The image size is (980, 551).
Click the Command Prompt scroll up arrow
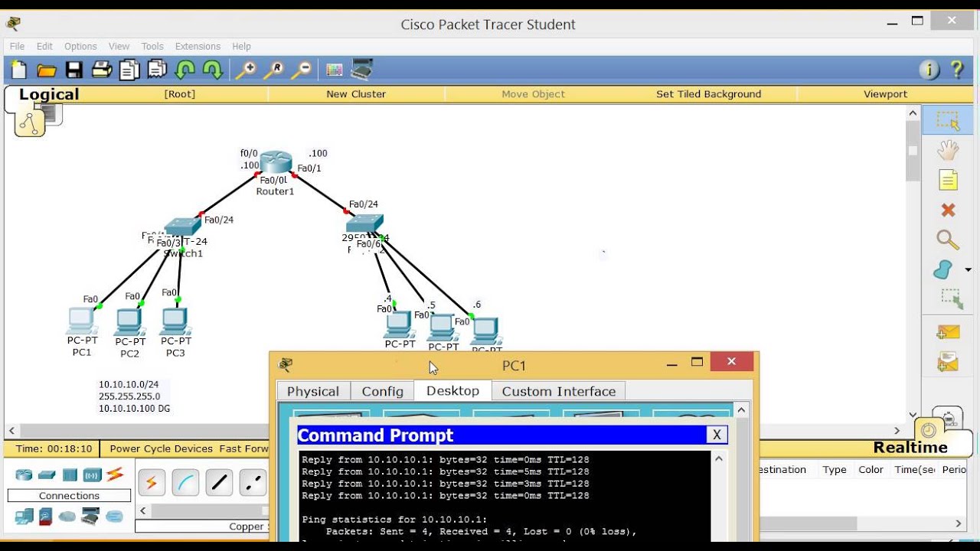pyautogui.click(x=718, y=458)
